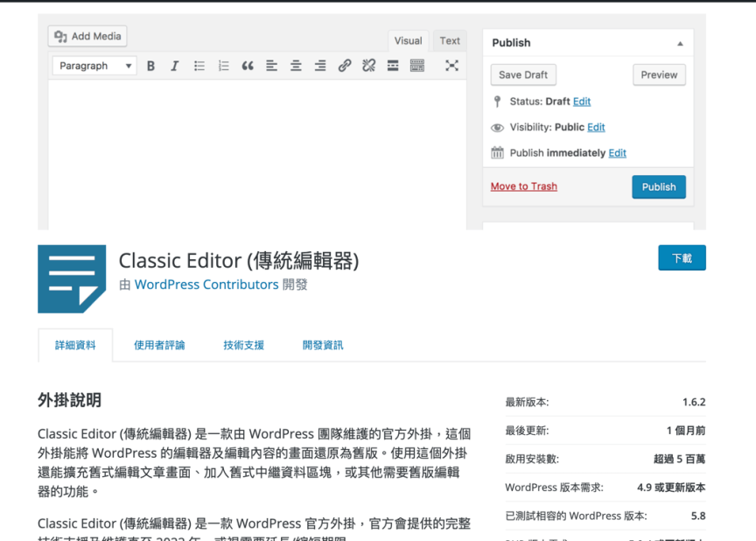Edit the Publish immediately schedule
Viewport: 756px width, 541px height.
(x=617, y=153)
